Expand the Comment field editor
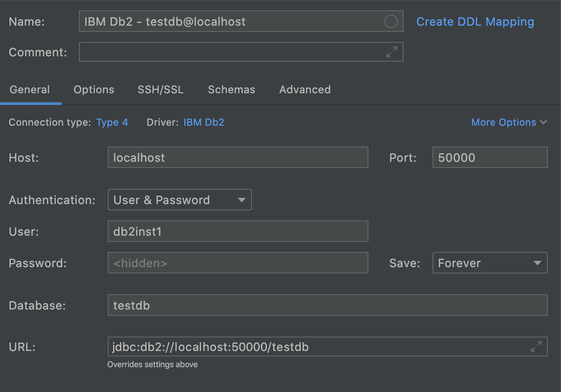Image resolution: width=561 pixels, height=392 pixels. tap(391, 52)
